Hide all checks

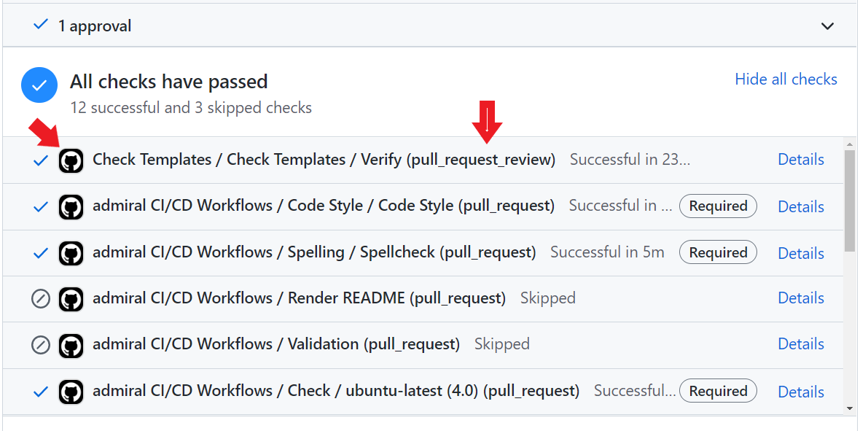[x=786, y=79]
